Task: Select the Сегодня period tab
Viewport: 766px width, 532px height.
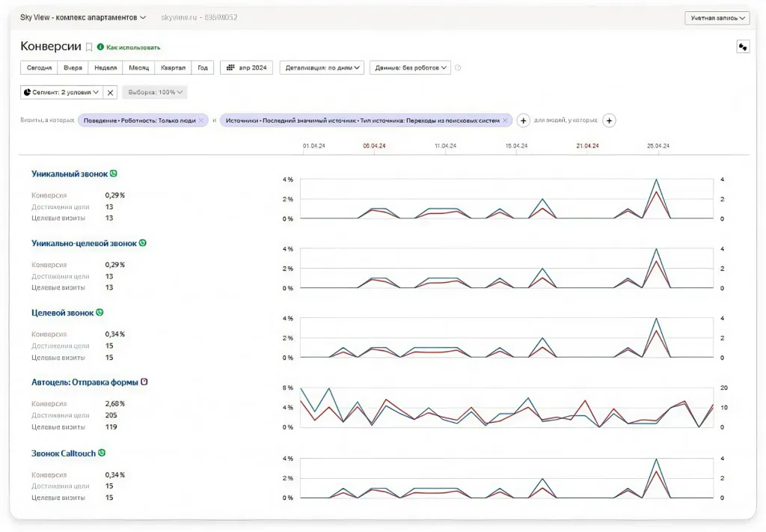Action: pyautogui.click(x=39, y=68)
